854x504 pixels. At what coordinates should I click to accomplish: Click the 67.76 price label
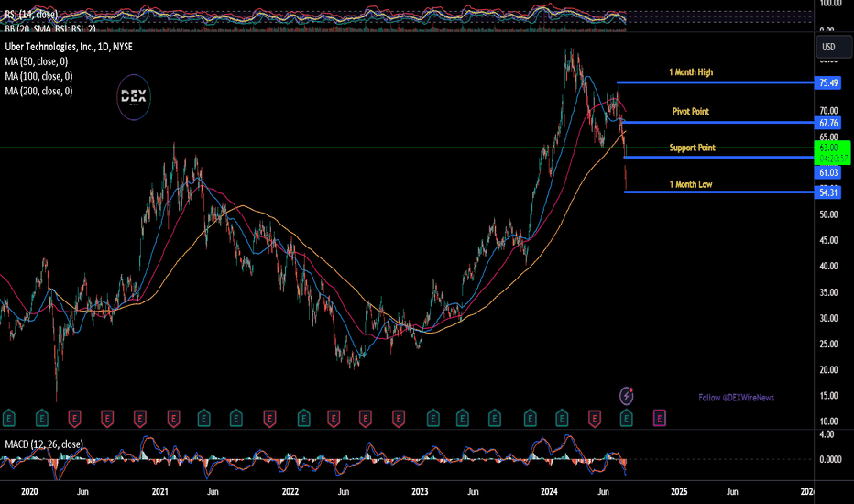[827, 123]
